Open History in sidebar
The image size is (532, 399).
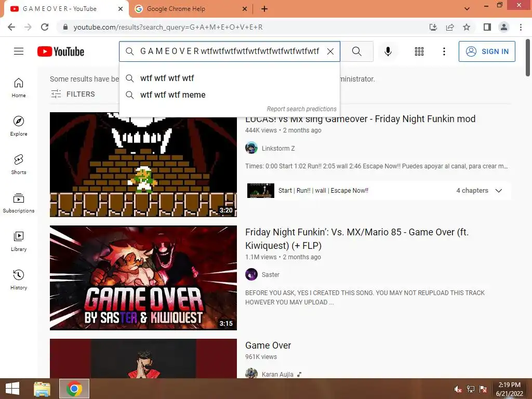tap(19, 280)
